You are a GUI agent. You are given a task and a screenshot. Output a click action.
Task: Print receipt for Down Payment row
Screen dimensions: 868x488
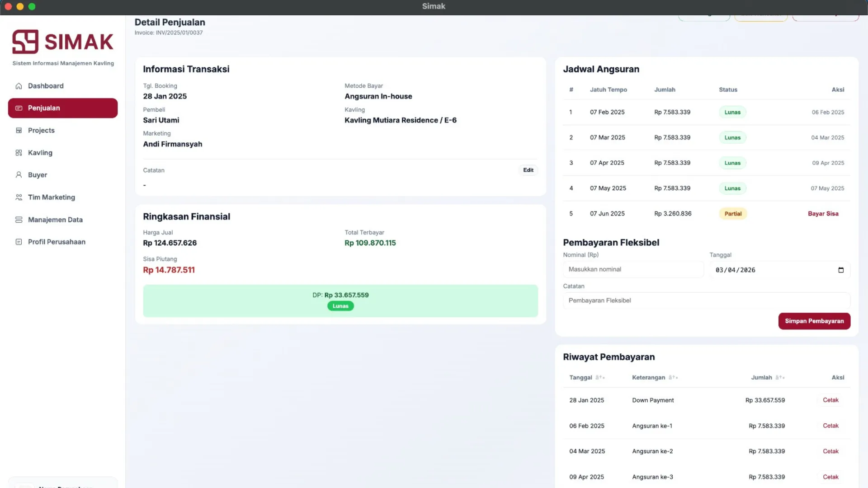point(830,400)
